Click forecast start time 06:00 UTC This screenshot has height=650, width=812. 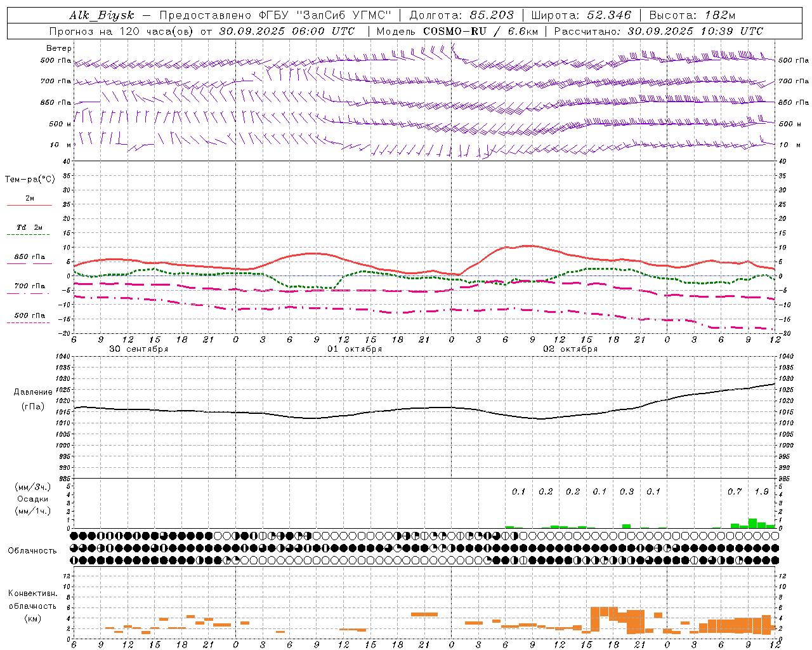(x=323, y=31)
